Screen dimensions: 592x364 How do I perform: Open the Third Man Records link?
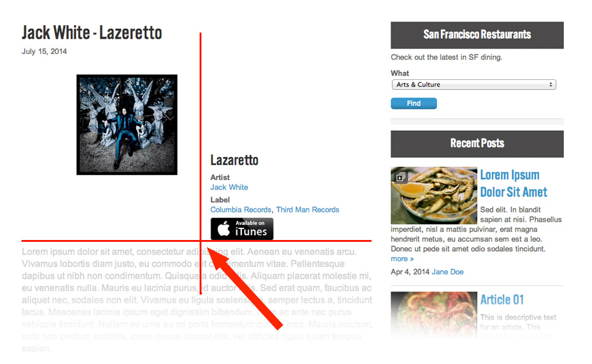point(308,210)
